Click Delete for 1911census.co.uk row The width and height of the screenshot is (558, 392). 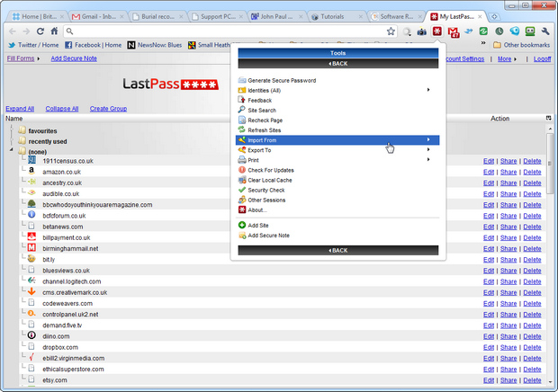(x=532, y=161)
